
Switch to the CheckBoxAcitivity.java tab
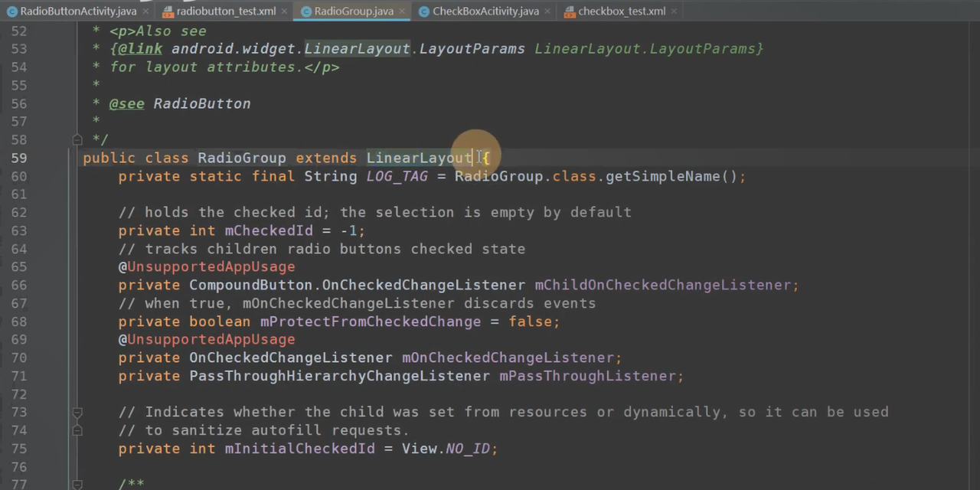(485, 11)
